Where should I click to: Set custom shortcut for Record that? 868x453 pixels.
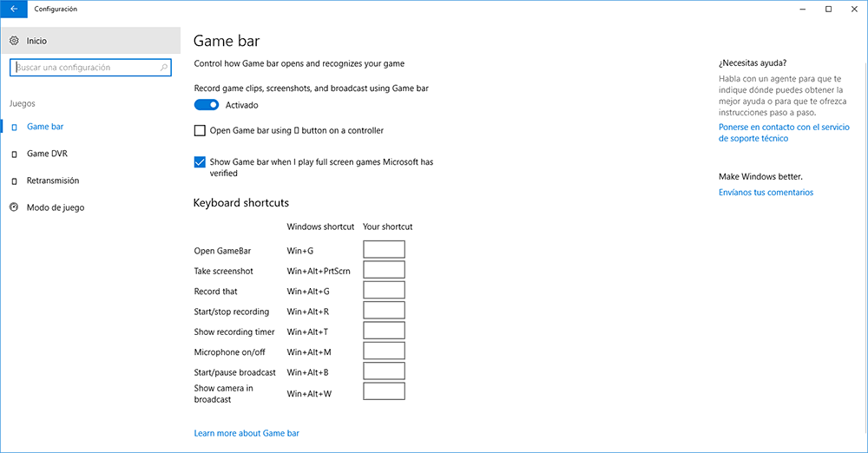click(x=385, y=290)
